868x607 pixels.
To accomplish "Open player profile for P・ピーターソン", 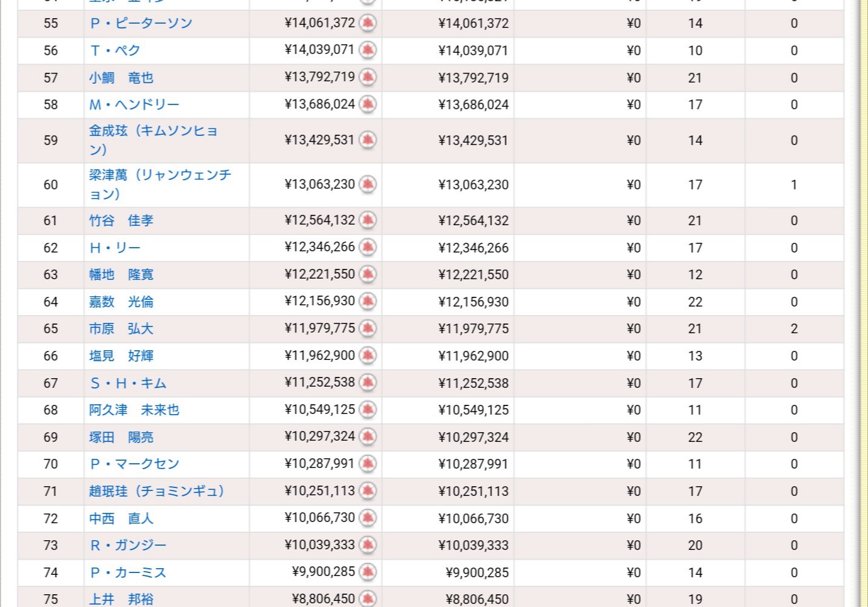I will 141,24.
